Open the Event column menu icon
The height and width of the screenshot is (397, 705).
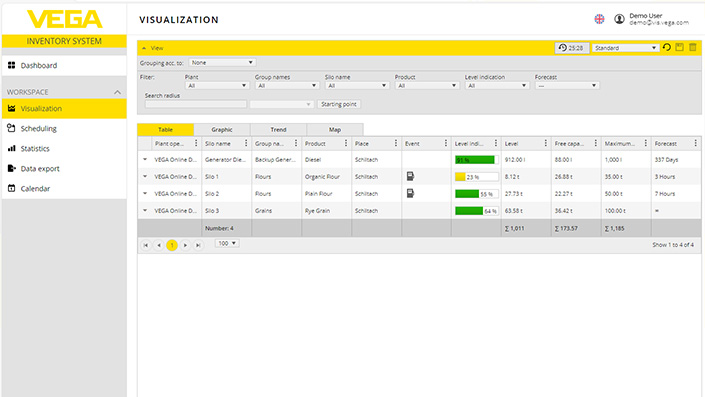tap(446, 143)
